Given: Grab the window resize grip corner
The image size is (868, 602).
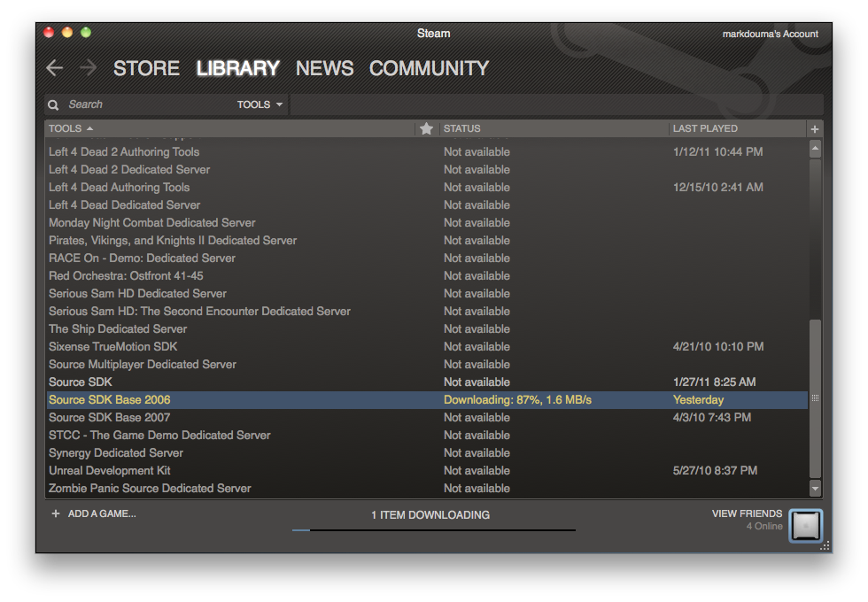Looking at the screenshot, I should pos(825,546).
